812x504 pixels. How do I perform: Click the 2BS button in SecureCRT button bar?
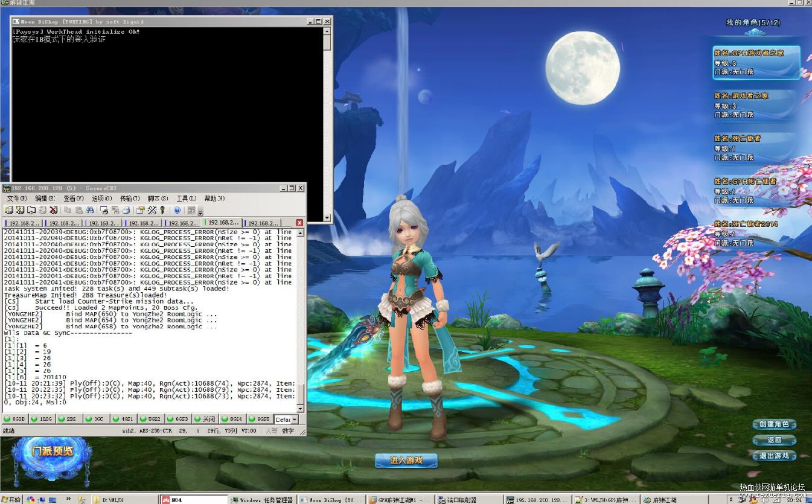[69, 419]
